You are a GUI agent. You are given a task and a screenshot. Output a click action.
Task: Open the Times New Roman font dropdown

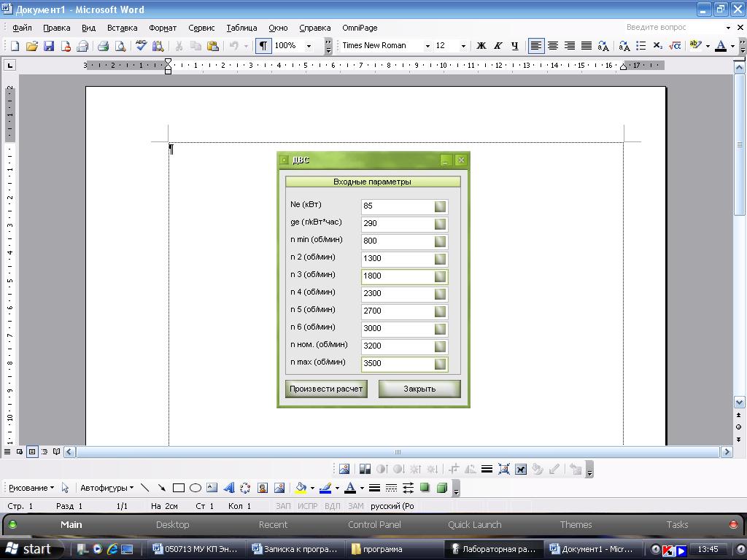click(x=427, y=46)
